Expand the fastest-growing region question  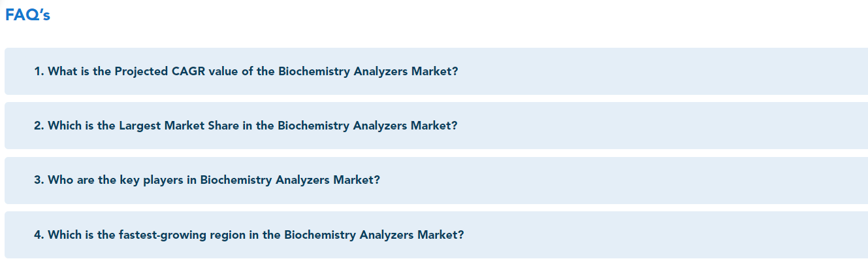click(436, 235)
